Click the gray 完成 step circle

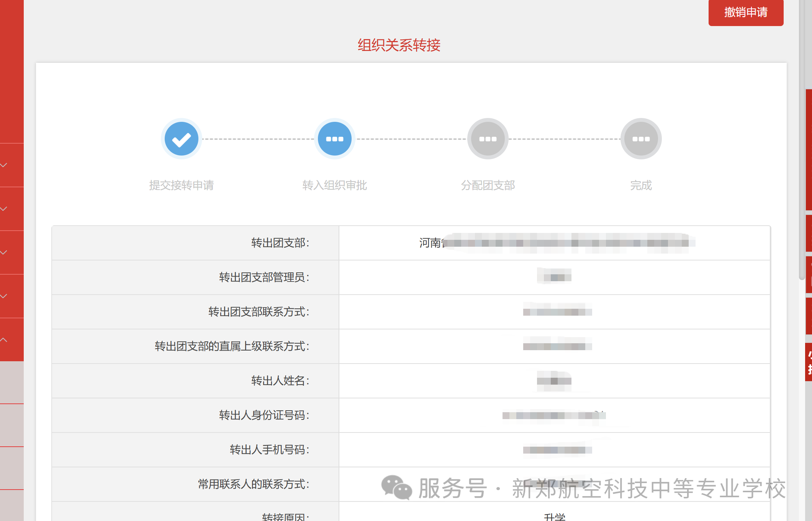(641, 139)
